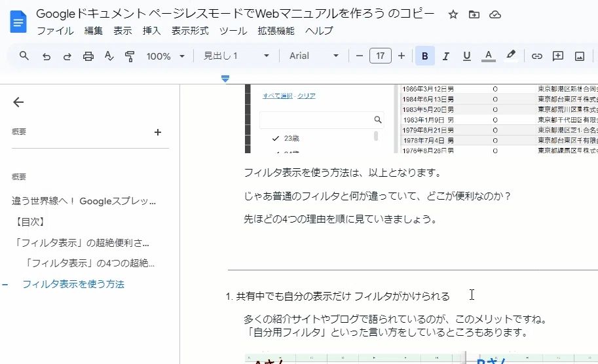Image resolution: width=598 pixels, height=364 pixels.
Task: Open the 拡張機能 menu
Action: (x=276, y=31)
